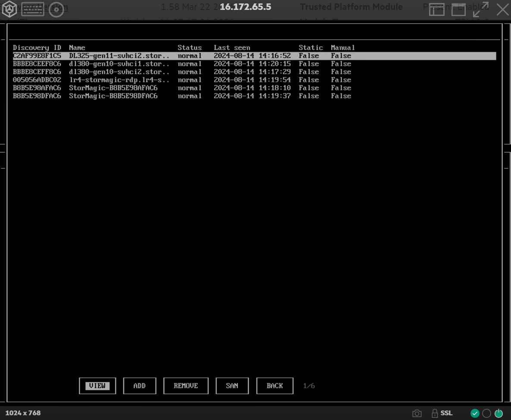
Task: Click the Discovery ID column header
Action: (37, 48)
